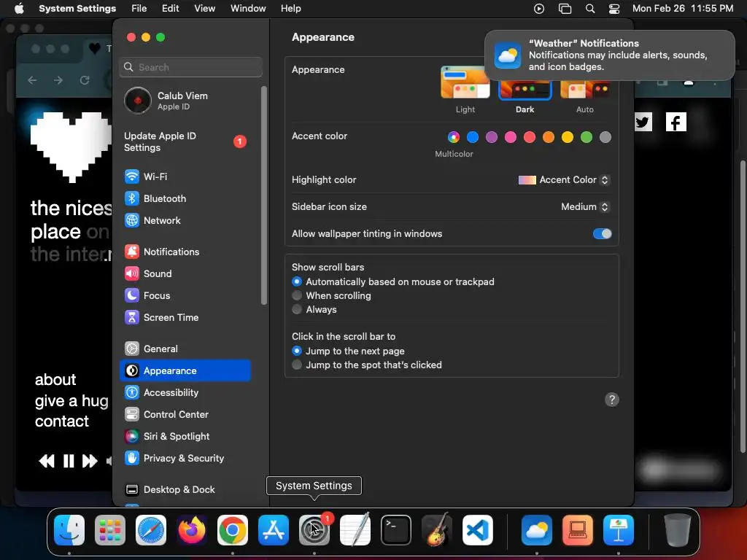This screenshot has height=560, width=747.
Task: Open App Store from the Dock
Action: pyautogui.click(x=274, y=530)
